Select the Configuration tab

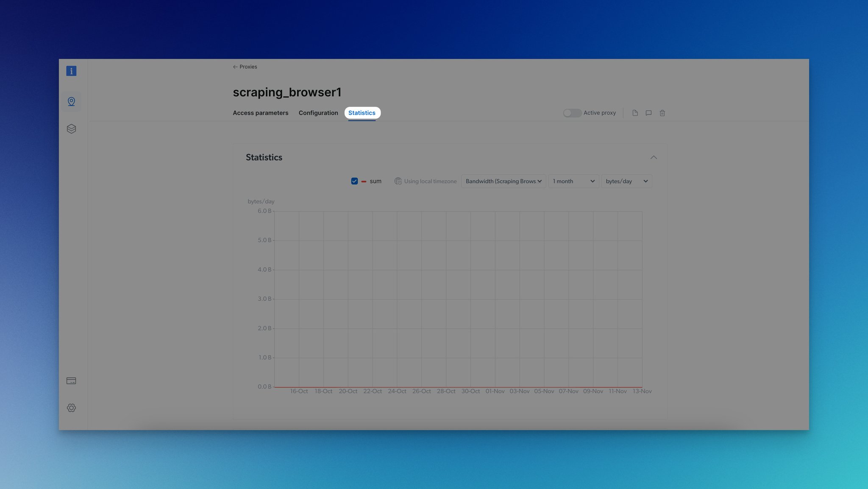click(318, 113)
